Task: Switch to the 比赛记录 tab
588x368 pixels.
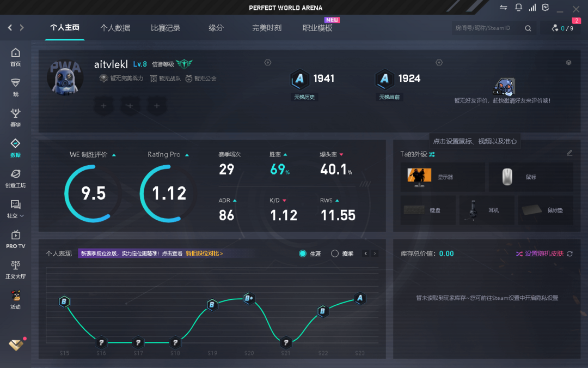Action: [165, 28]
